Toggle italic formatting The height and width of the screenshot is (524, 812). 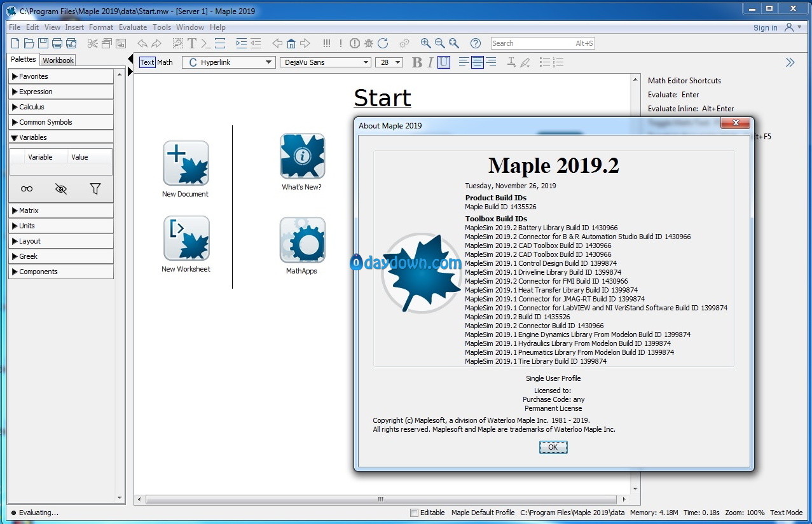pos(430,62)
